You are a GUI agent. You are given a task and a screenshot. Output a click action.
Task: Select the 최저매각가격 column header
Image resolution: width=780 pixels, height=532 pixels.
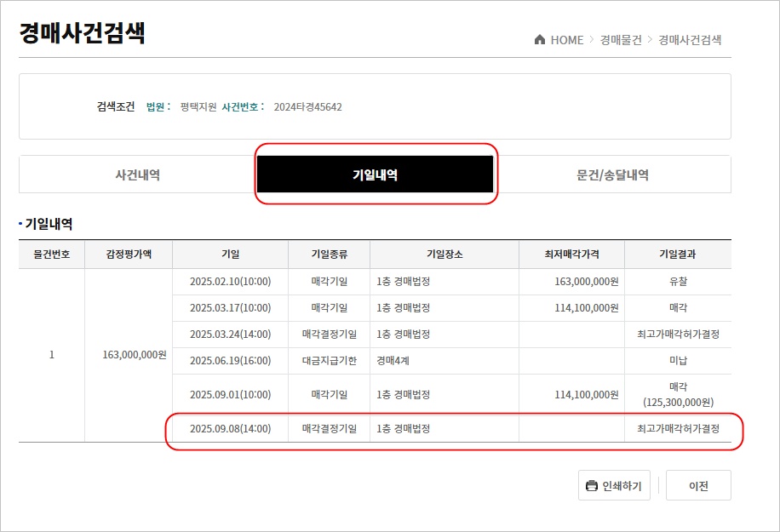tap(571, 255)
